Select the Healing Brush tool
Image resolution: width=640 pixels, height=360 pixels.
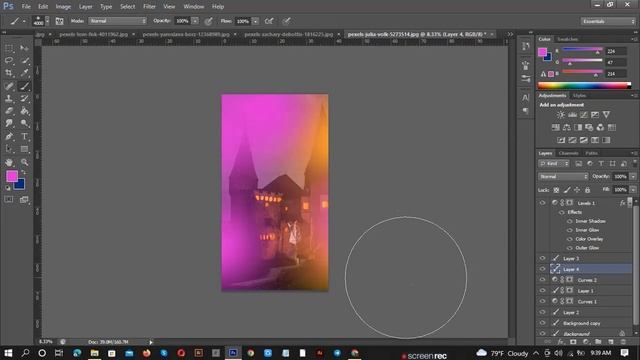(x=9, y=86)
